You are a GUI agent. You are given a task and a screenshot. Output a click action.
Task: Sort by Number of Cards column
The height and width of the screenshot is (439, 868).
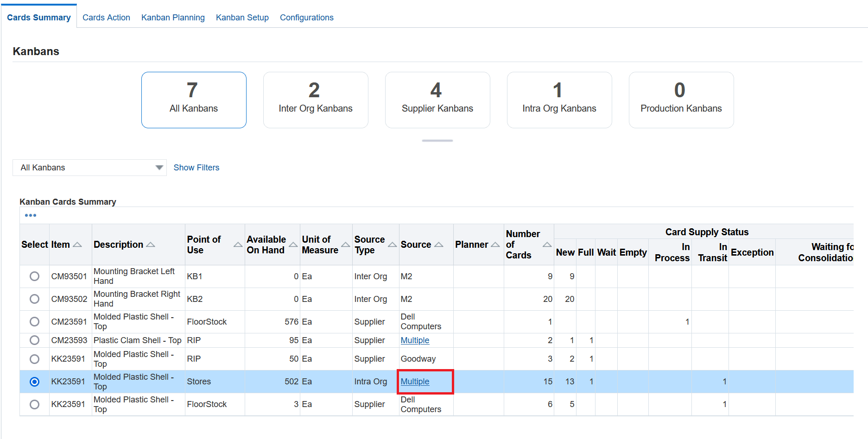point(547,245)
